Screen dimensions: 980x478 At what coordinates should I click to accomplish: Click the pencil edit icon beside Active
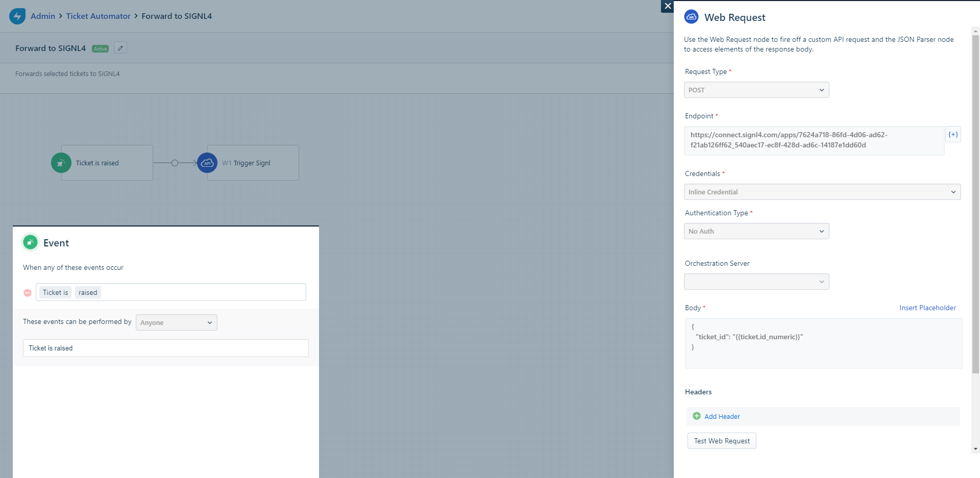[120, 48]
